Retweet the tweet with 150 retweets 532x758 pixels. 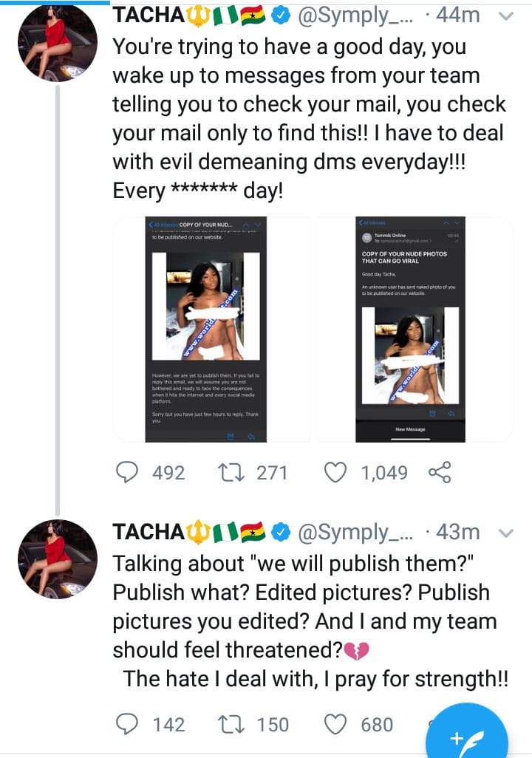click(x=236, y=725)
